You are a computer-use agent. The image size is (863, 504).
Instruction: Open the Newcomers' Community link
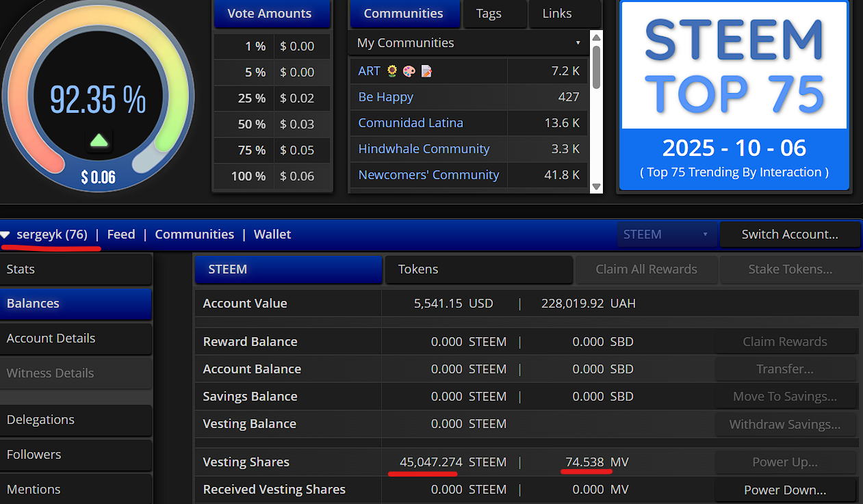tap(429, 175)
